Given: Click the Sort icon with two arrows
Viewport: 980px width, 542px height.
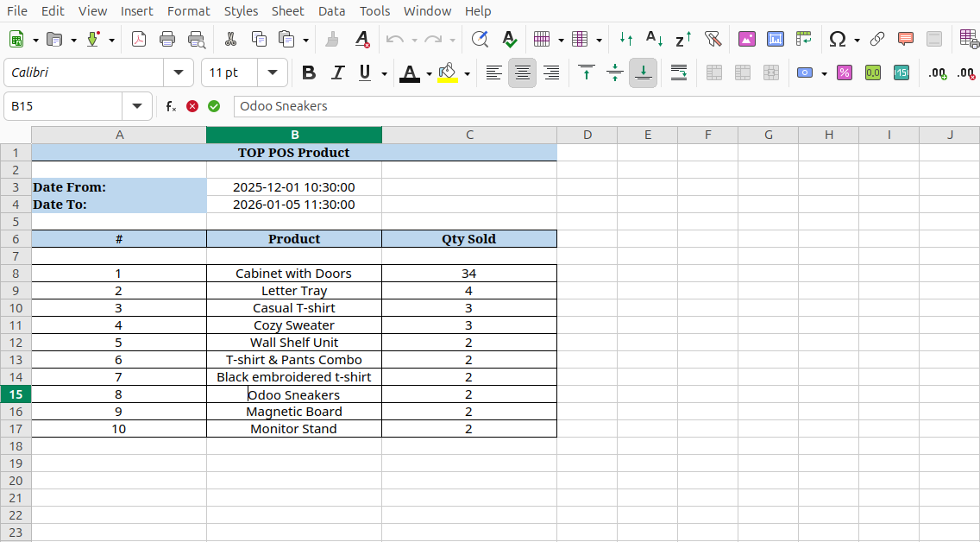Looking at the screenshot, I should coord(625,40).
